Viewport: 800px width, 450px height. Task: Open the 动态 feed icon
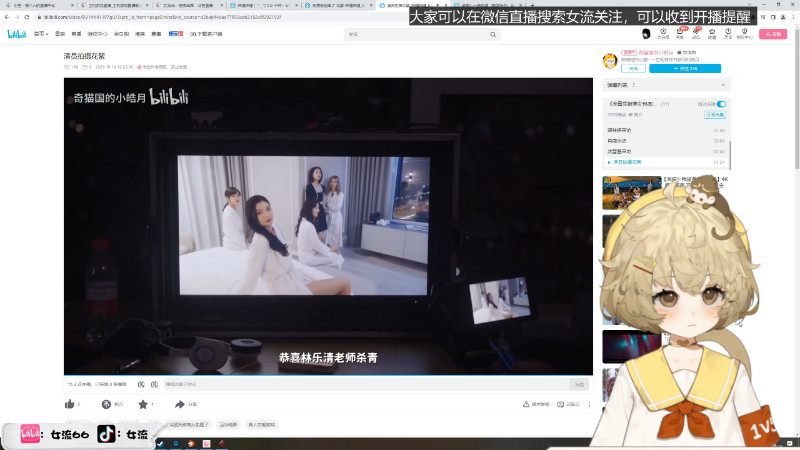click(696, 34)
